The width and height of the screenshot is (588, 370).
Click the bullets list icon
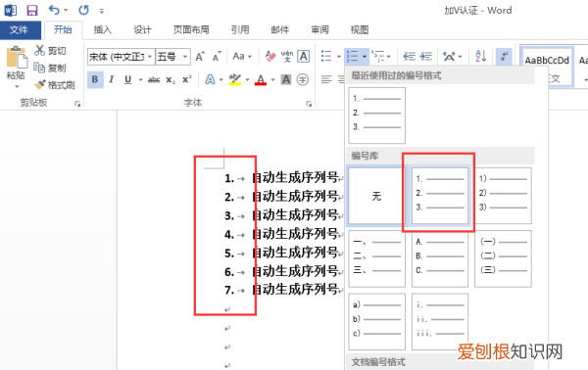coord(326,56)
